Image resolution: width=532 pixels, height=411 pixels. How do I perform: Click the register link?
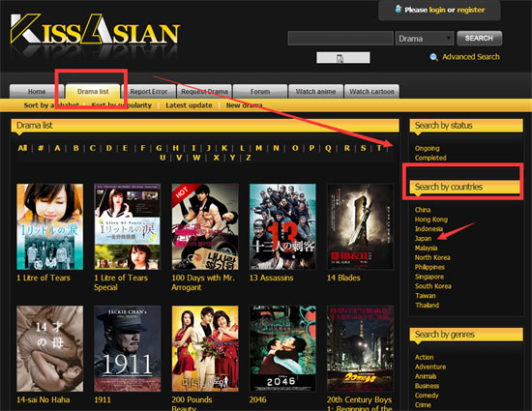(471, 10)
